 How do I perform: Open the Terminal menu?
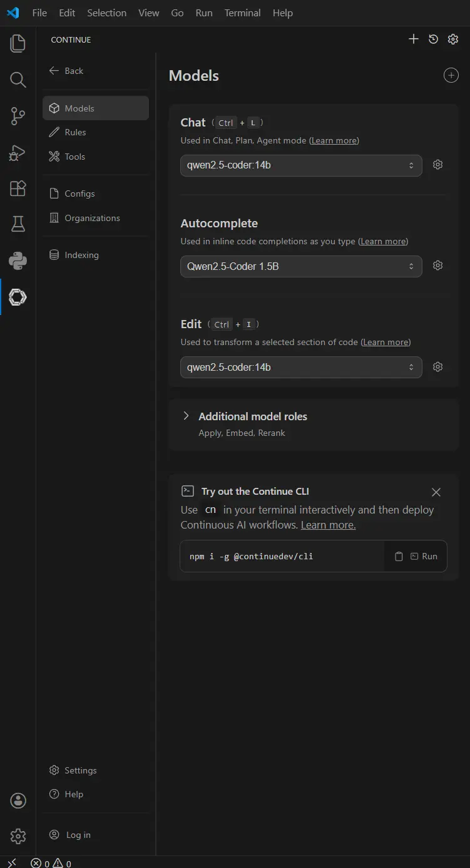[242, 13]
